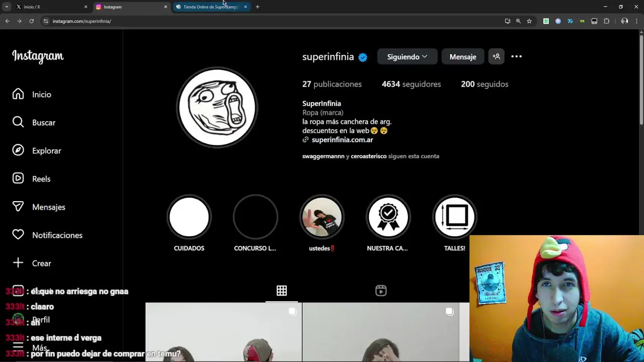
Task: Click the browser forward arrow
Action: coord(19,21)
